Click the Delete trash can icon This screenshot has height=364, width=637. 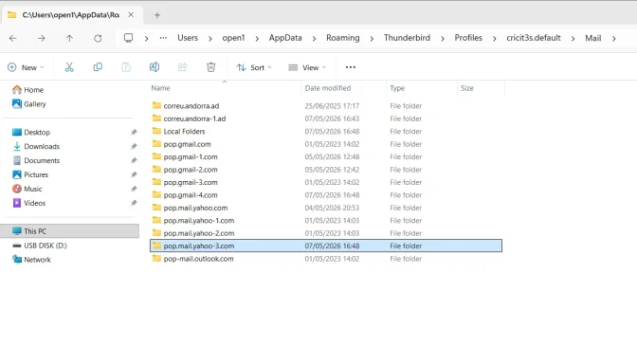(210, 67)
